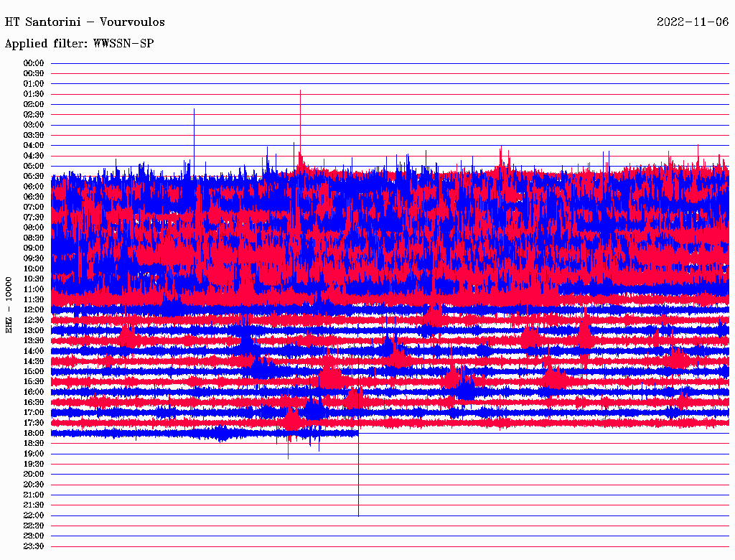The image size is (735, 560).
Task: Select the 01:30 time label
Action: [x=34, y=94]
